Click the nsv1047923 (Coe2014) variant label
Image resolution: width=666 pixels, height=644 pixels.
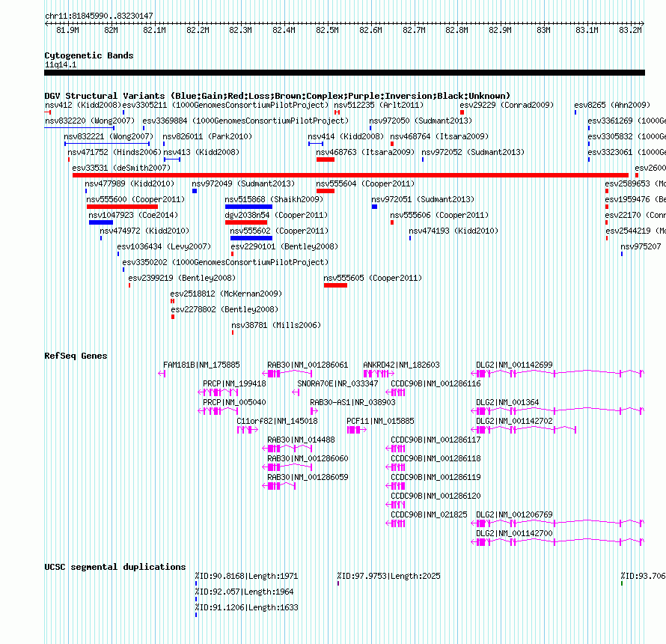[x=133, y=215]
